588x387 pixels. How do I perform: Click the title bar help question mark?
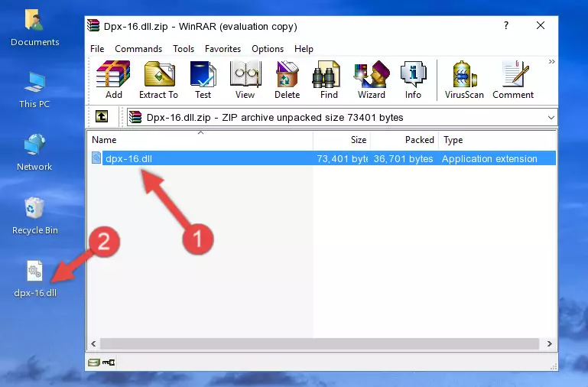(x=506, y=25)
